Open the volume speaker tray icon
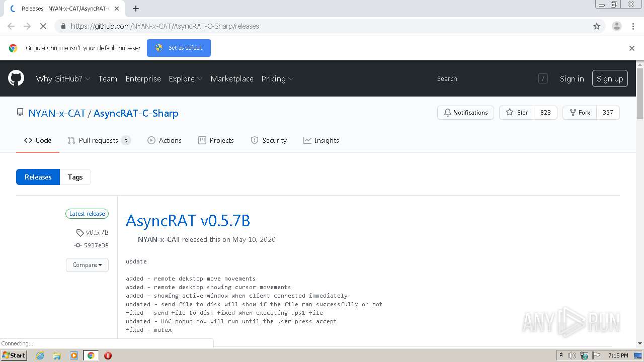This screenshot has width=644, height=362. tap(572, 355)
